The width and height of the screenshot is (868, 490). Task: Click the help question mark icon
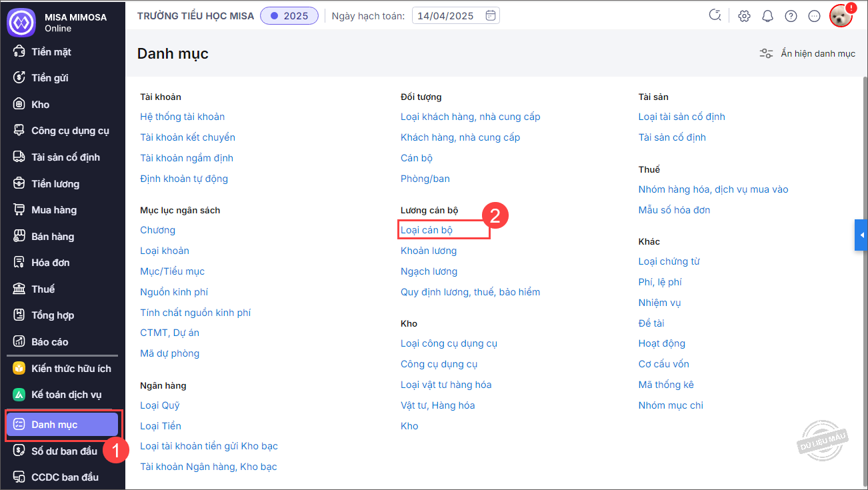[791, 16]
